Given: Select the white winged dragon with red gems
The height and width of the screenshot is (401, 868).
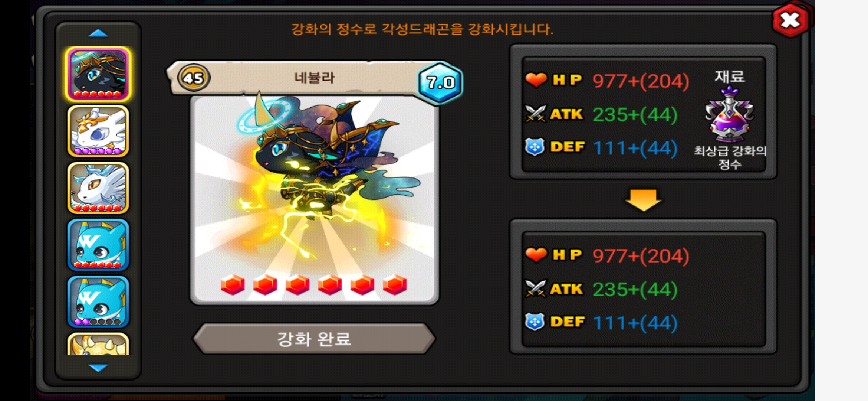Looking at the screenshot, I should click(98, 188).
